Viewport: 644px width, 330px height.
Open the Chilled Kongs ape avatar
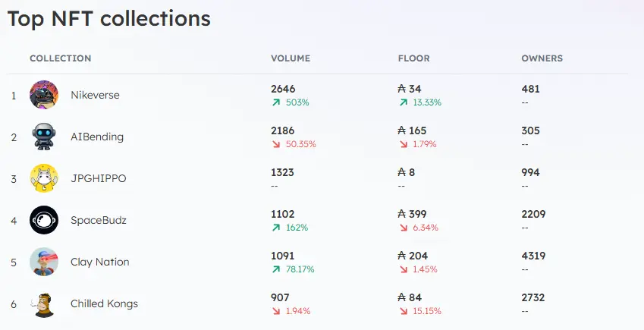[x=43, y=303]
